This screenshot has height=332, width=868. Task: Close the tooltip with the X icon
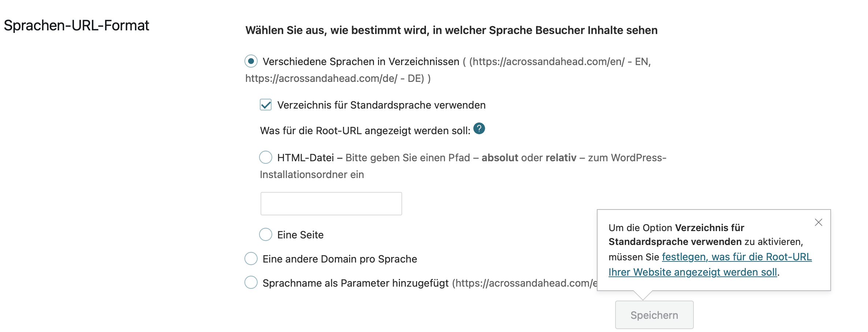819,222
